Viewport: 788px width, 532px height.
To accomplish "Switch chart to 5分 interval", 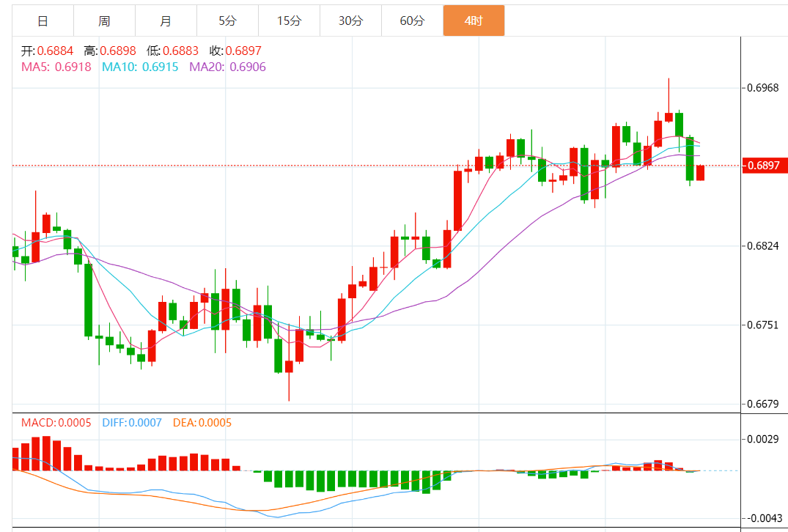I will point(227,21).
